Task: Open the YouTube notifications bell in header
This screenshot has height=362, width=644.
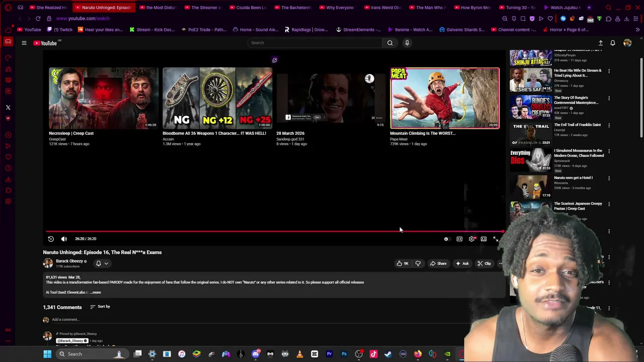Action: [x=613, y=43]
